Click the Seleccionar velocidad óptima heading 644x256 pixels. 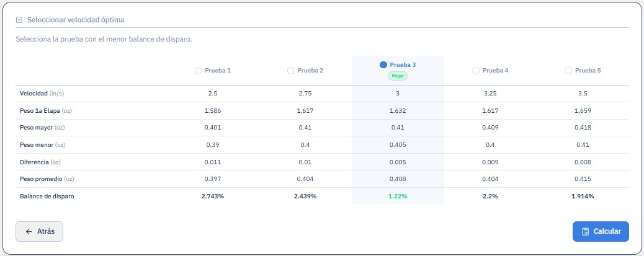tap(76, 20)
